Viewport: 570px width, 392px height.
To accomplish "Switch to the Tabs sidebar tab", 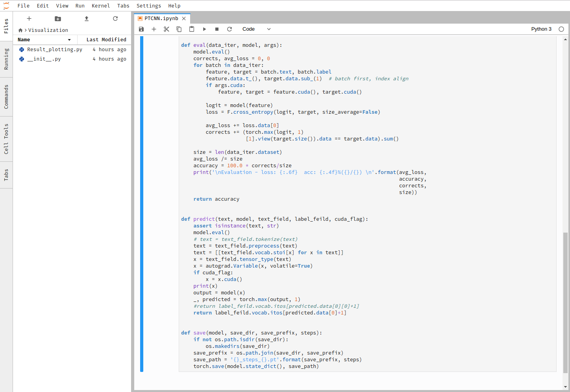I will click(x=6, y=175).
